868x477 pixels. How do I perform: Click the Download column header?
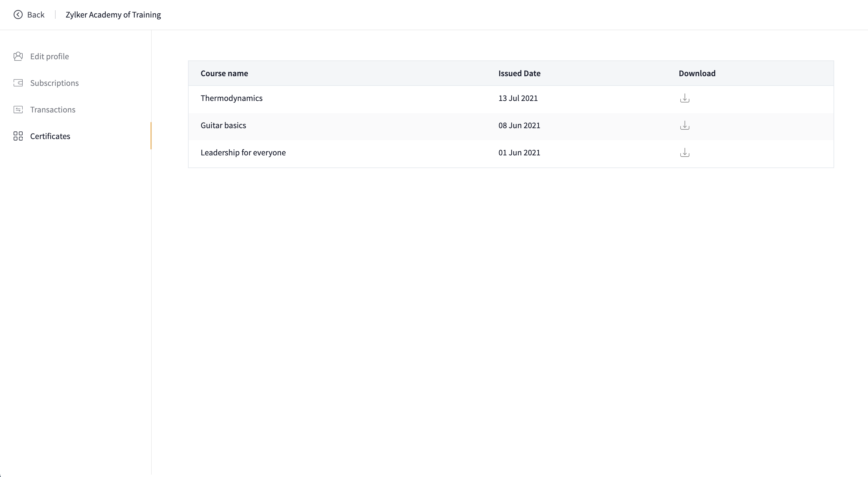pos(697,73)
